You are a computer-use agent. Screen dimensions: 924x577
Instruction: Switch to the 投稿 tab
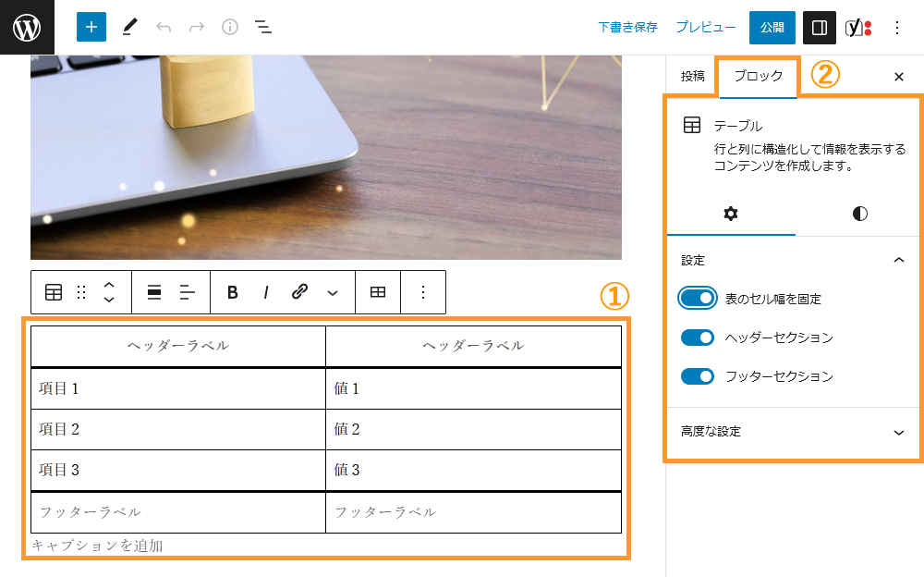coord(693,77)
